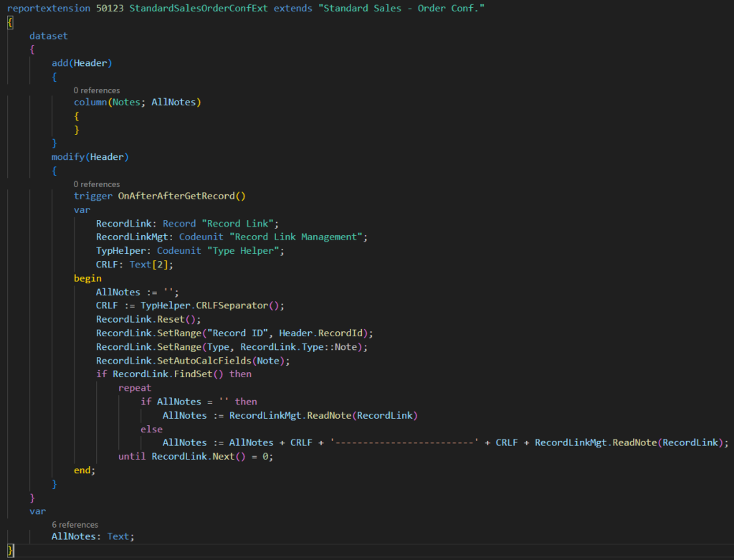Place cursor on add(Header) statement

click(x=82, y=63)
